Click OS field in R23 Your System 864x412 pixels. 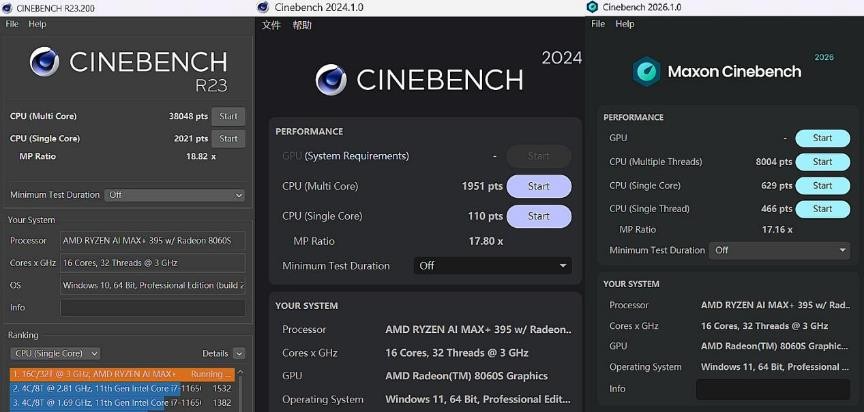153,285
